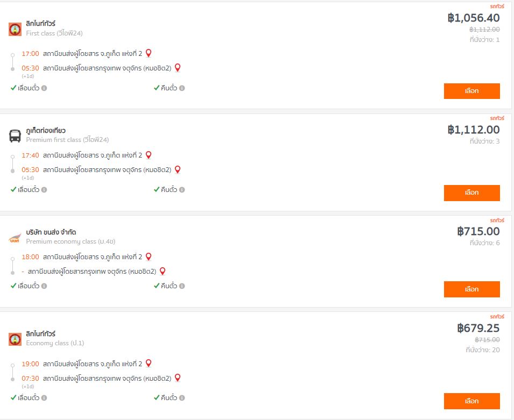Screen dimensions: 514x420
Task: Click ลิกไนท์ทัวร์ name in the economy class listing
Action: [41, 334]
